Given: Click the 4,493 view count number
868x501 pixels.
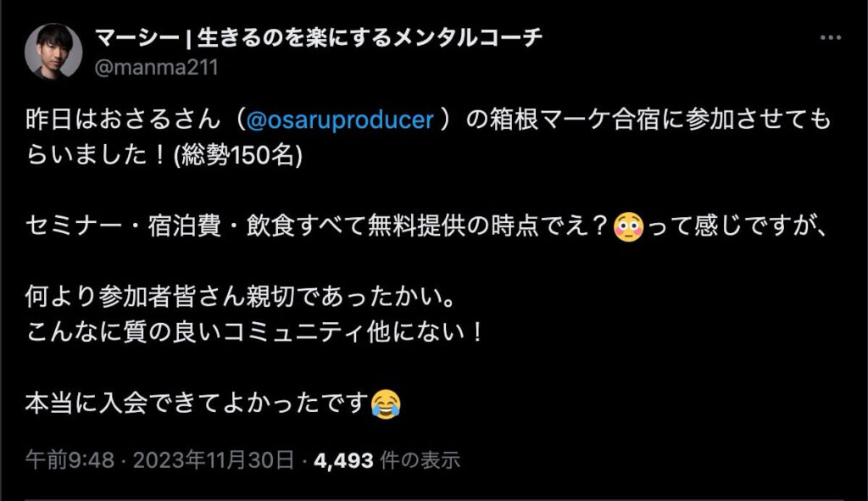Looking at the screenshot, I should pos(343,460).
